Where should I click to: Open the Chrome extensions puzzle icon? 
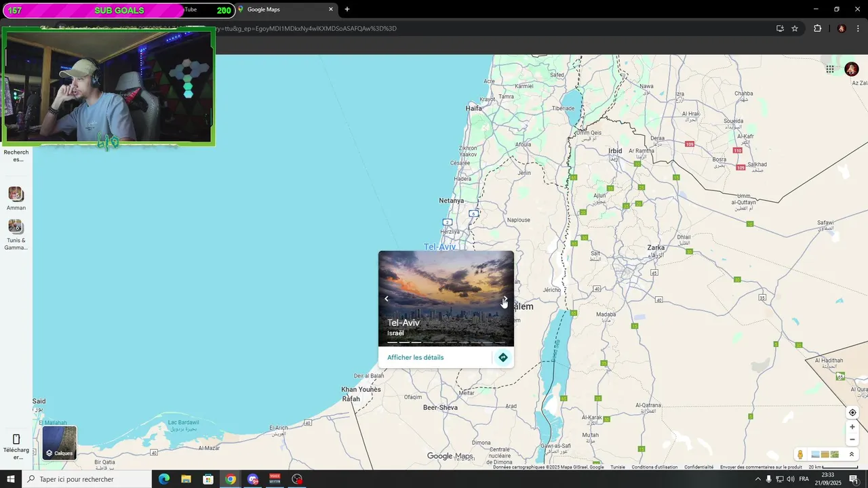[817, 28]
